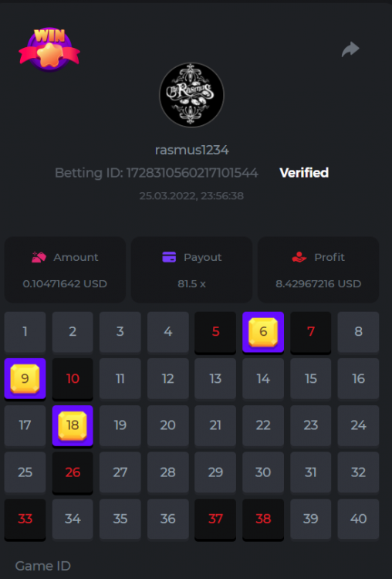This screenshot has height=579, width=392.
Task: Select the gold gem tile 18
Action: click(x=73, y=425)
